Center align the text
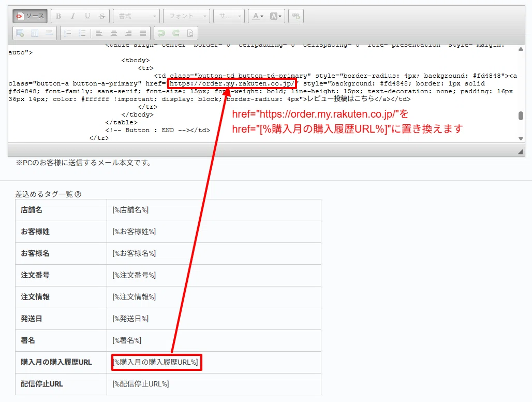532x402 pixels. click(x=114, y=33)
